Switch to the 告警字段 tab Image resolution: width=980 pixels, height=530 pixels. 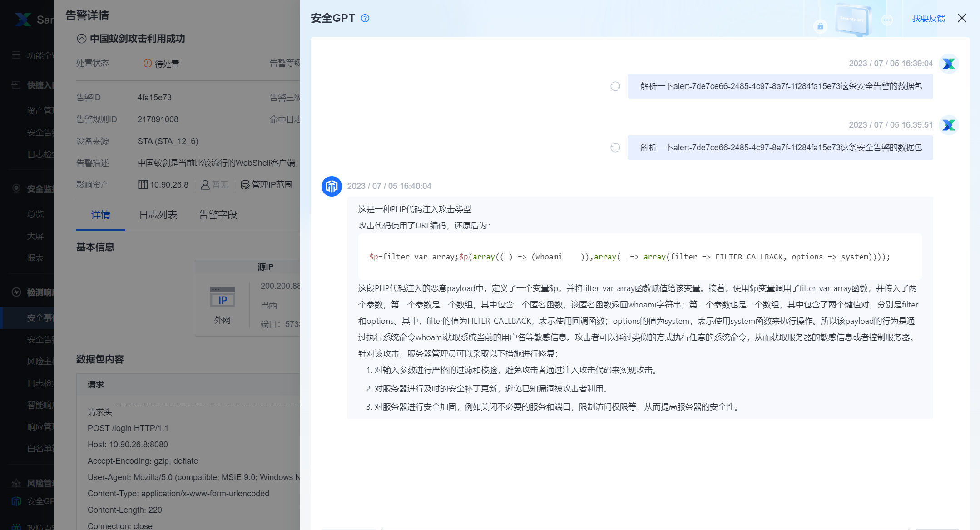click(x=218, y=215)
